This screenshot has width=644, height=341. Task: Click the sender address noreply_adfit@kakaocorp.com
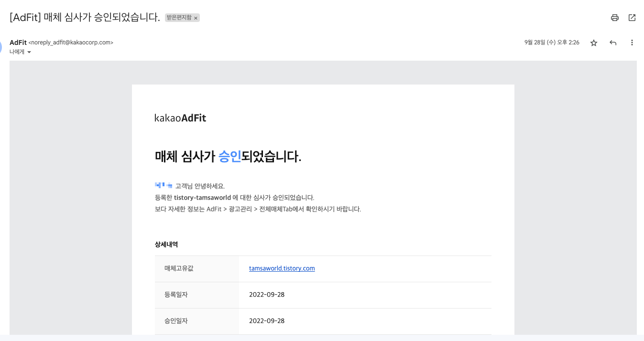[71, 43]
